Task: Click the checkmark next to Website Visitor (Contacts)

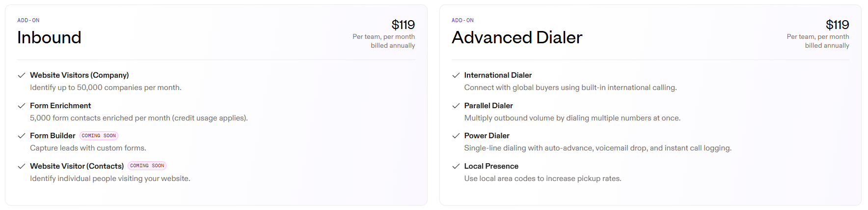Action: [x=21, y=166]
